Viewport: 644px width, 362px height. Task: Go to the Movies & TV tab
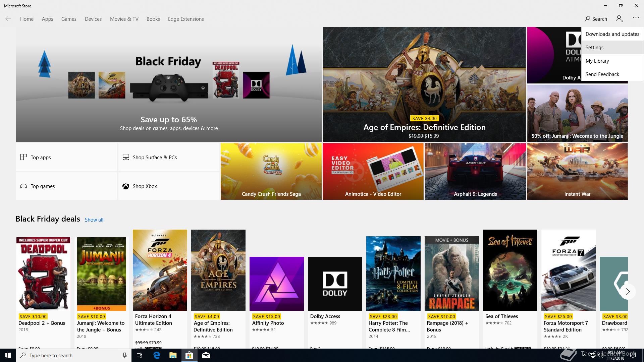point(124,19)
